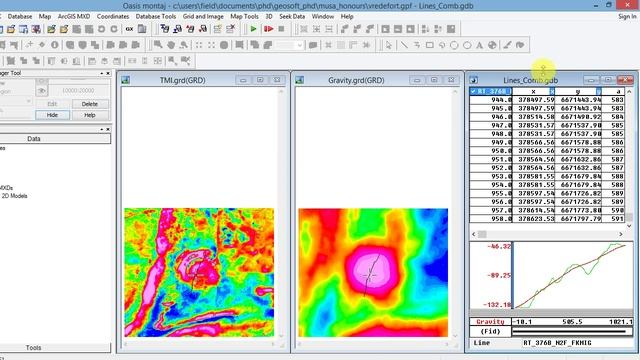
Task: Click the green open-database folder icon
Action: point(51,29)
